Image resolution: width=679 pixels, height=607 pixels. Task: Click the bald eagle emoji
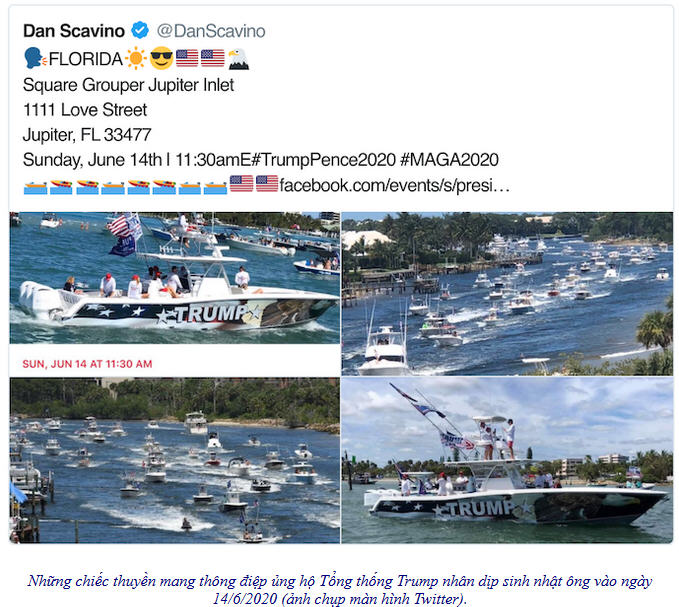(238, 58)
